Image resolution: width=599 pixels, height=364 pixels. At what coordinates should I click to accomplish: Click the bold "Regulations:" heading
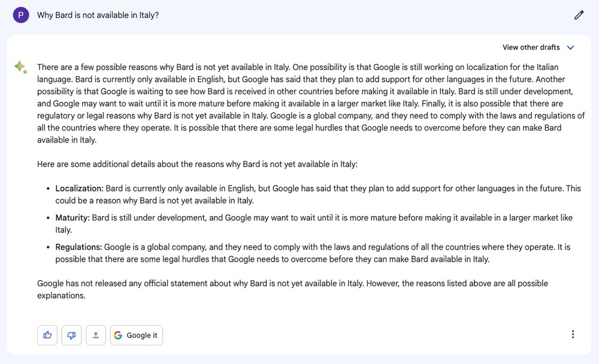point(79,247)
